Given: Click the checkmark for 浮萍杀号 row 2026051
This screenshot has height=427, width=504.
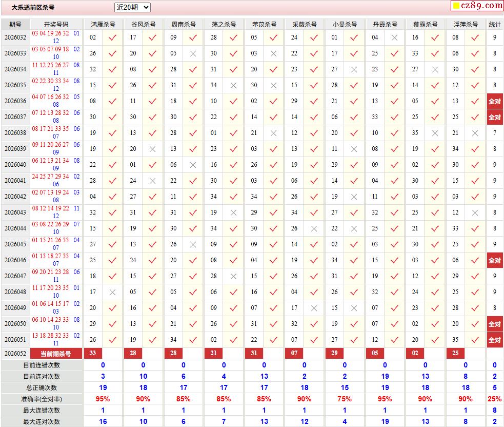Looking at the screenshot, I should pyautogui.click(x=475, y=340).
